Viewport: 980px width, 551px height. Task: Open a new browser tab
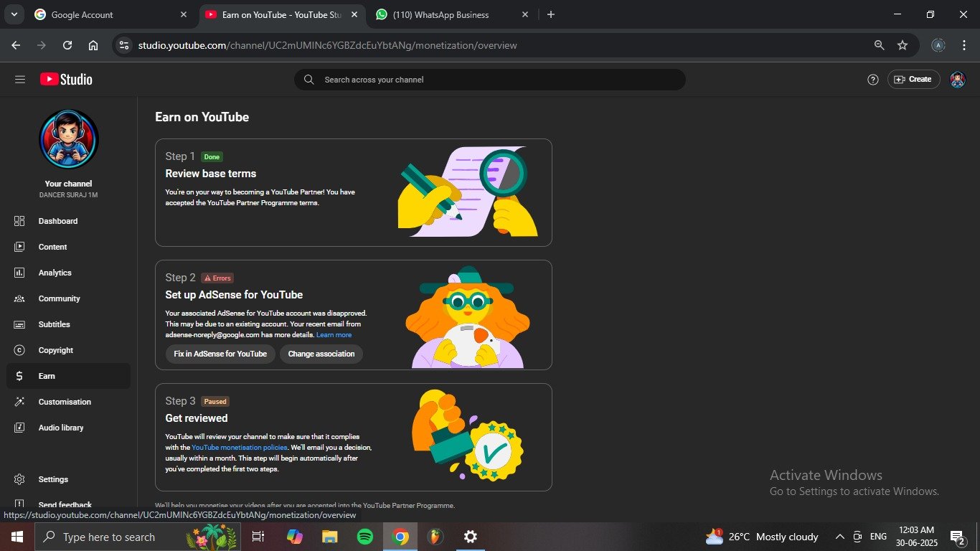point(550,14)
